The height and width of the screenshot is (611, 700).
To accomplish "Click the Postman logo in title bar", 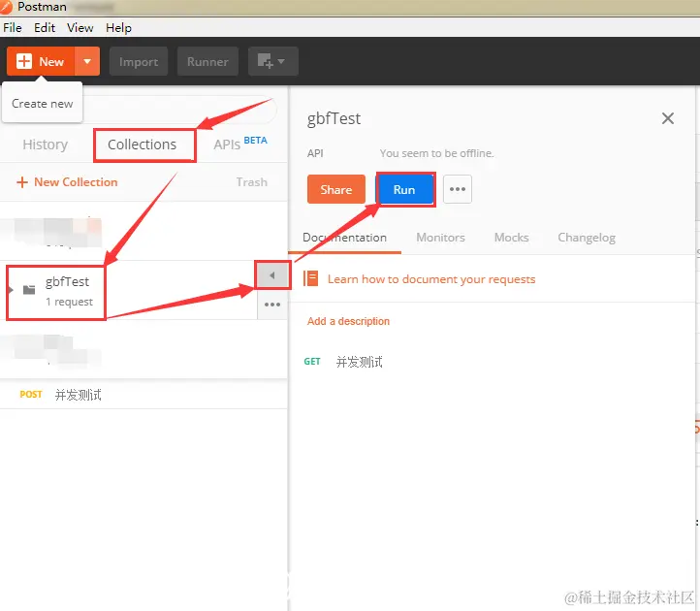I will pyautogui.click(x=6, y=7).
